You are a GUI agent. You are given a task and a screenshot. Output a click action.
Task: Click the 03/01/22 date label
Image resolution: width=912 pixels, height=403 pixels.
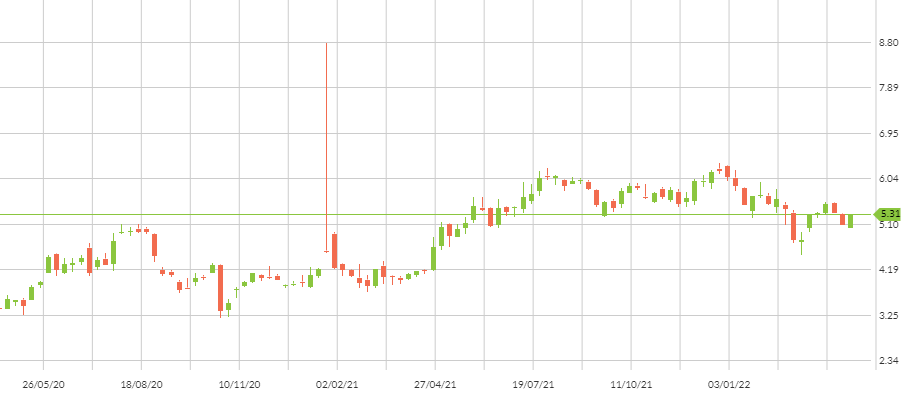pyautogui.click(x=729, y=384)
